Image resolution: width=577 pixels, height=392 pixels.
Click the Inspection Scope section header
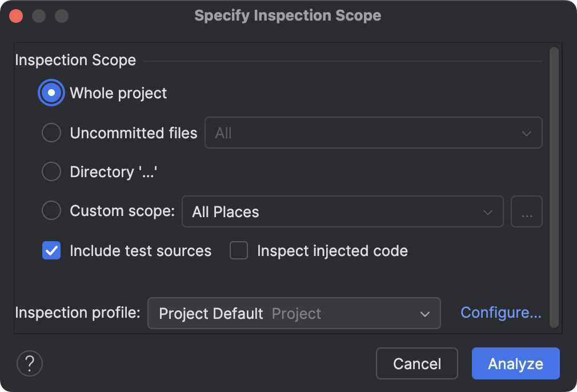[75, 60]
